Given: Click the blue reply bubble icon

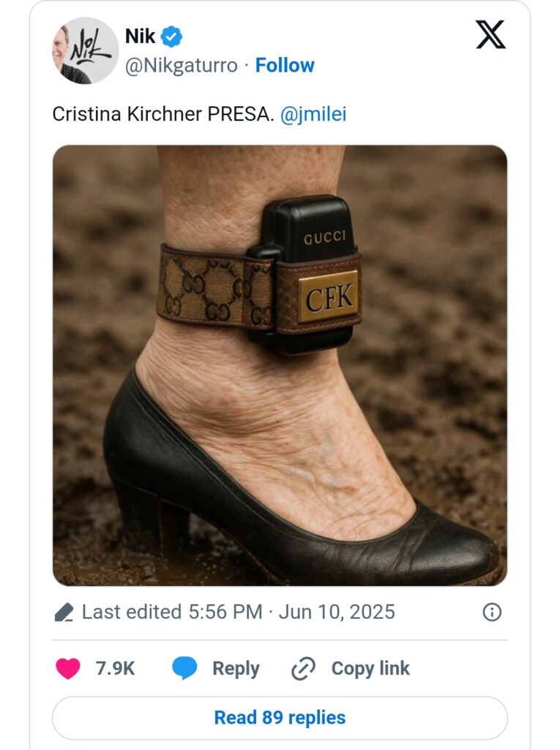Looking at the screenshot, I should pos(184,668).
